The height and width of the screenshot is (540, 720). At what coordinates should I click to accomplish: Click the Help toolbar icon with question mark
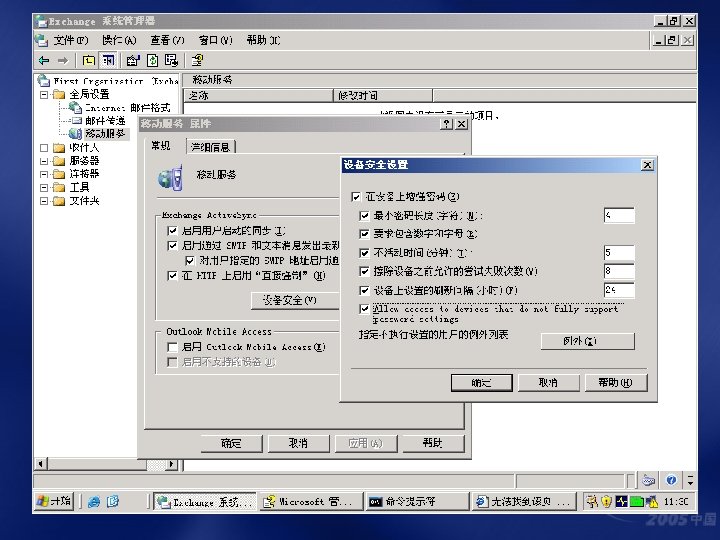[x=197, y=60]
